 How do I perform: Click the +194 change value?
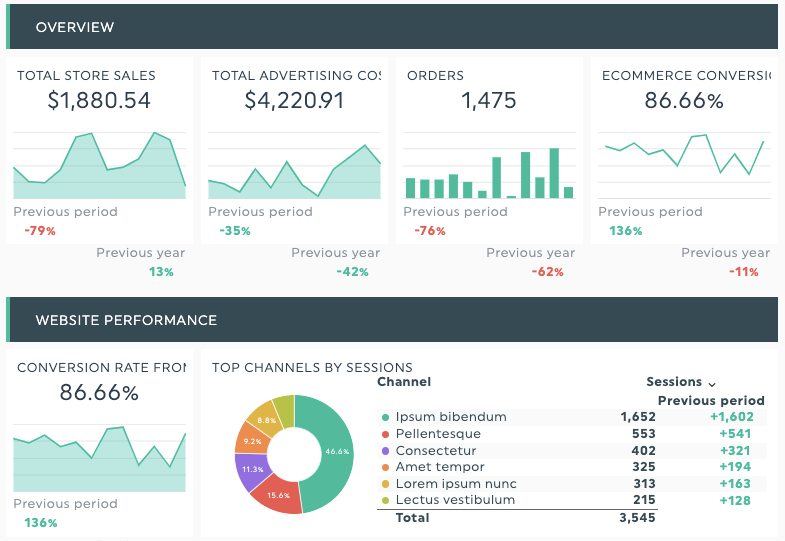tap(735, 467)
